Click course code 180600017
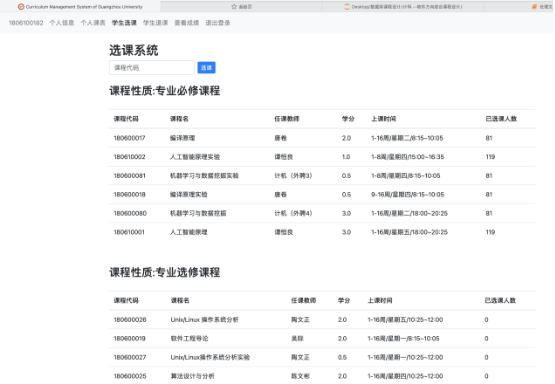The image size is (555, 384). 129,138
